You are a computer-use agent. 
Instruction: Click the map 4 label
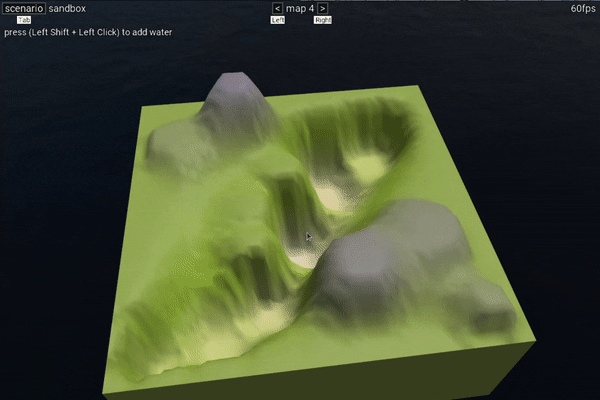click(x=300, y=8)
